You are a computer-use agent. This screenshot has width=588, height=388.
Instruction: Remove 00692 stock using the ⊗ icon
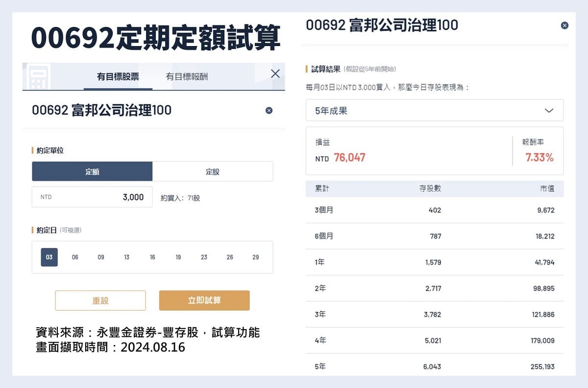click(269, 110)
